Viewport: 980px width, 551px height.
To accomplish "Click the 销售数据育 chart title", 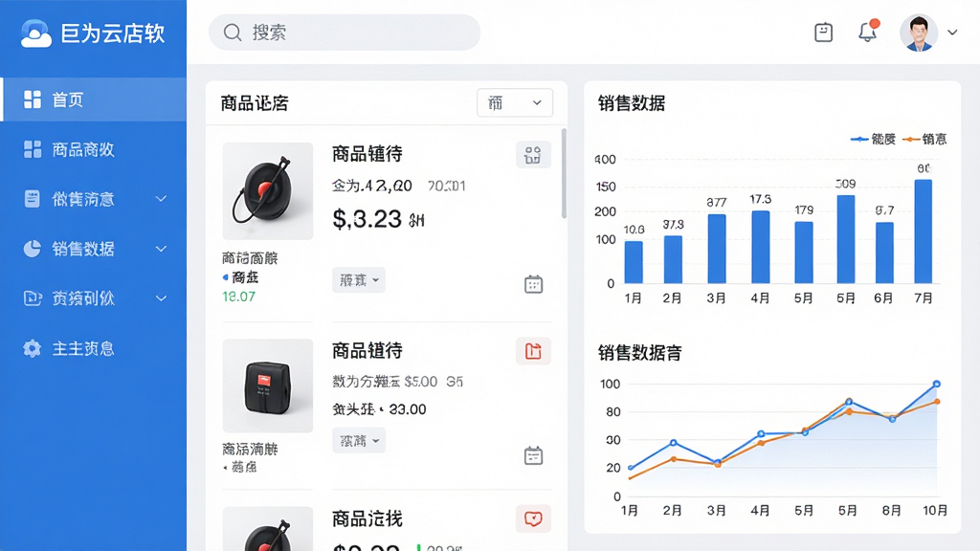I will point(639,353).
